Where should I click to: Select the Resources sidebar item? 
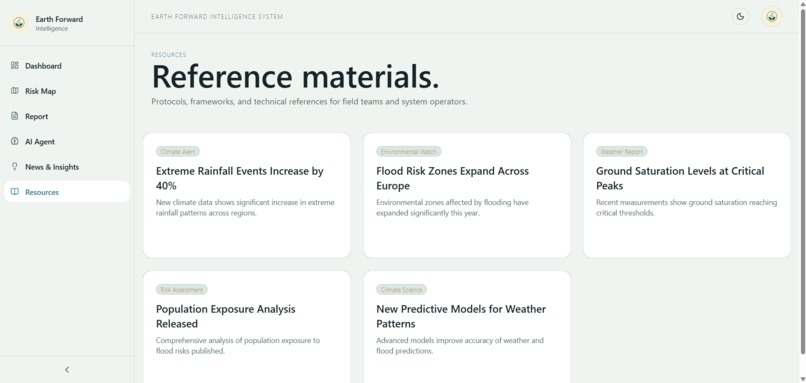[x=67, y=192]
